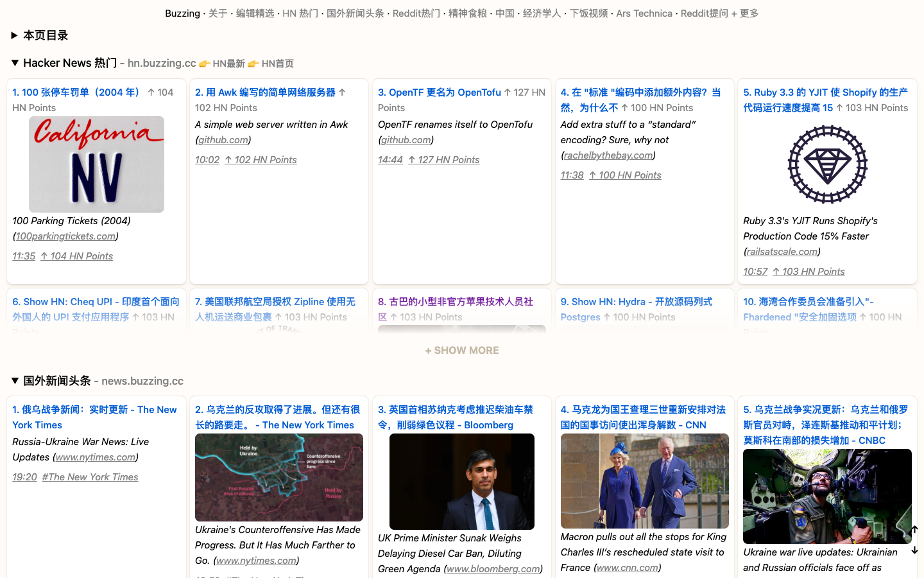Click 19:20 timestamp on Russia-Ukraine article
Viewport: 924px width, 578px height.
click(24, 477)
